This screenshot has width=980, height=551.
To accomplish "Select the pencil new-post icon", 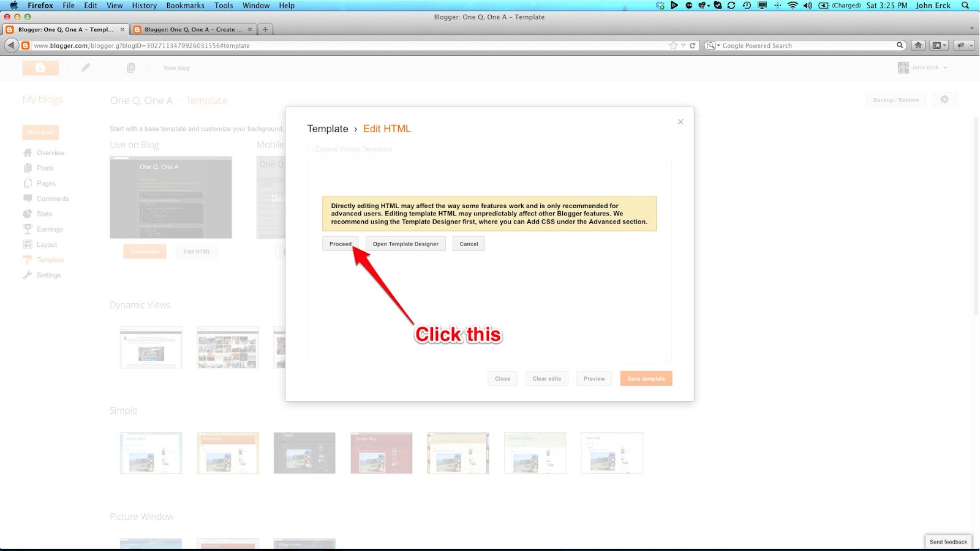I will coord(86,67).
